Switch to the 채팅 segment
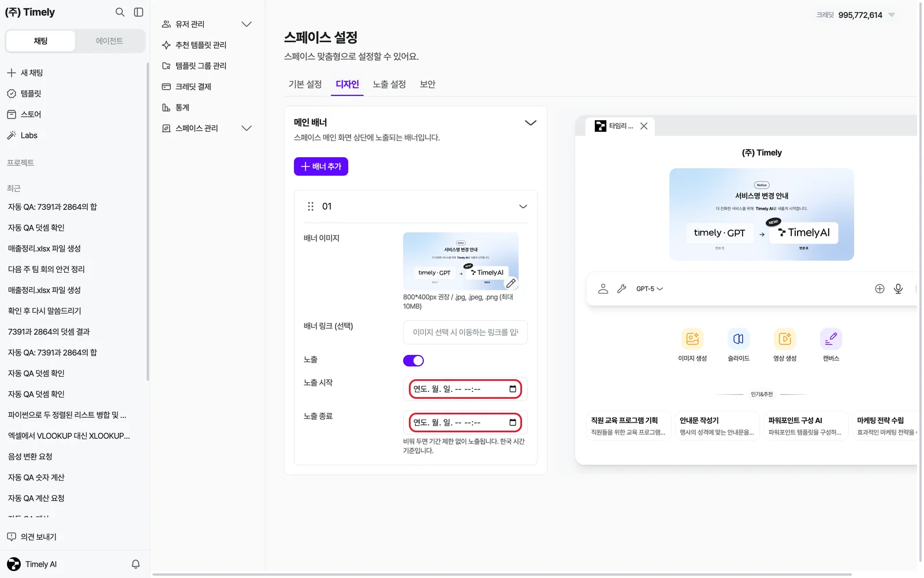 (x=40, y=41)
